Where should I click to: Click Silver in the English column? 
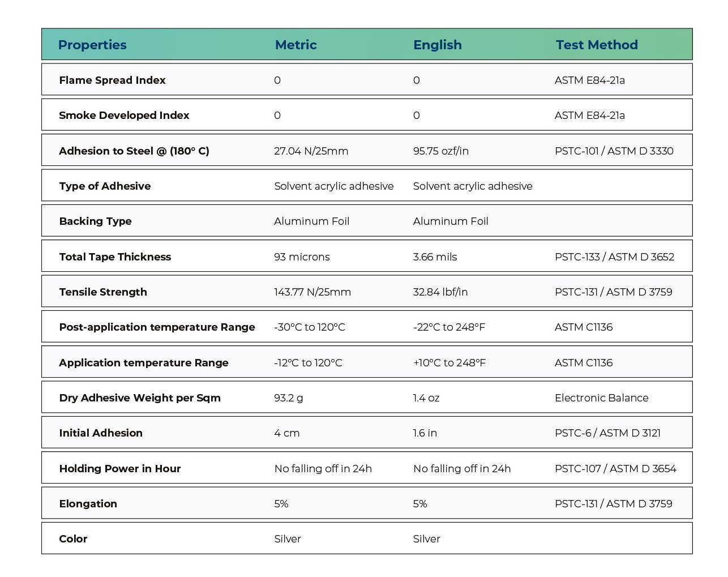pos(426,539)
